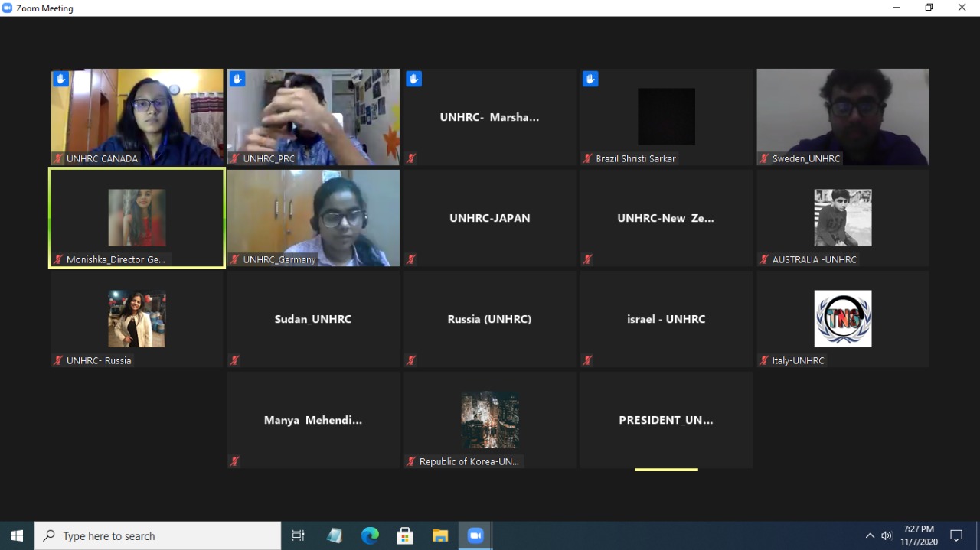The width and height of the screenshot is (980, 550).
Task: Click the "Brazil Shristi Sarkar" name label
Action: click(635, 158)
